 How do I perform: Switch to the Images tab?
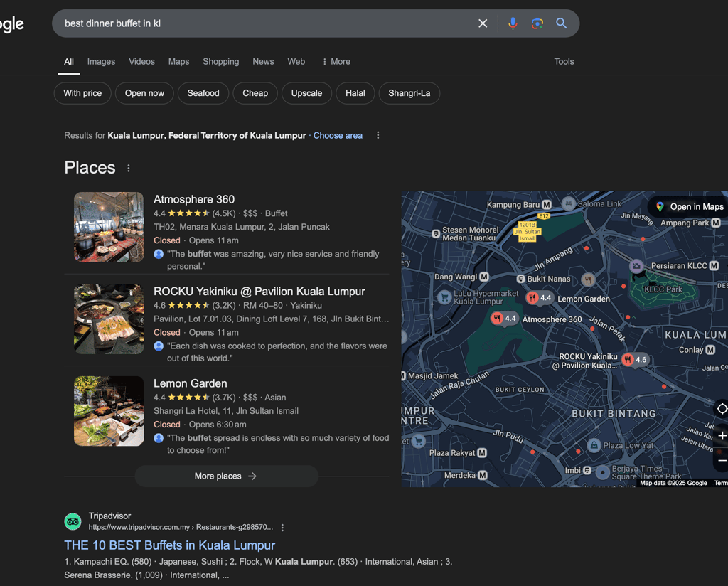pyautogui.click(x=101, y=62)
